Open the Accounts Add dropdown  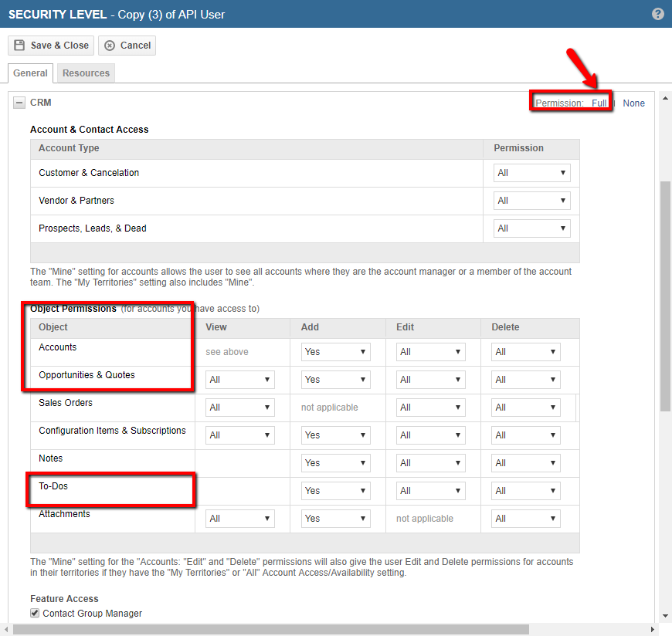tap(335, 352)
